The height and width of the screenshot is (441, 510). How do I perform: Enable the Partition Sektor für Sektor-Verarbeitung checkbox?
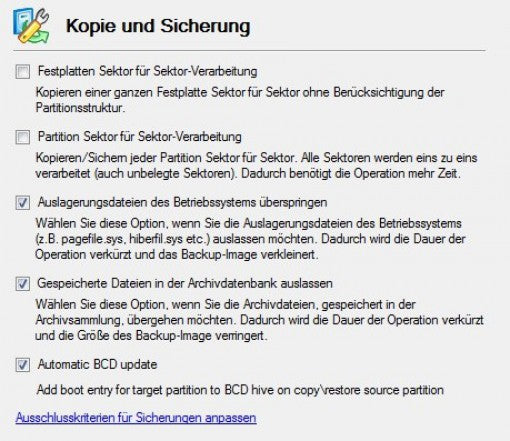[23, 137]
